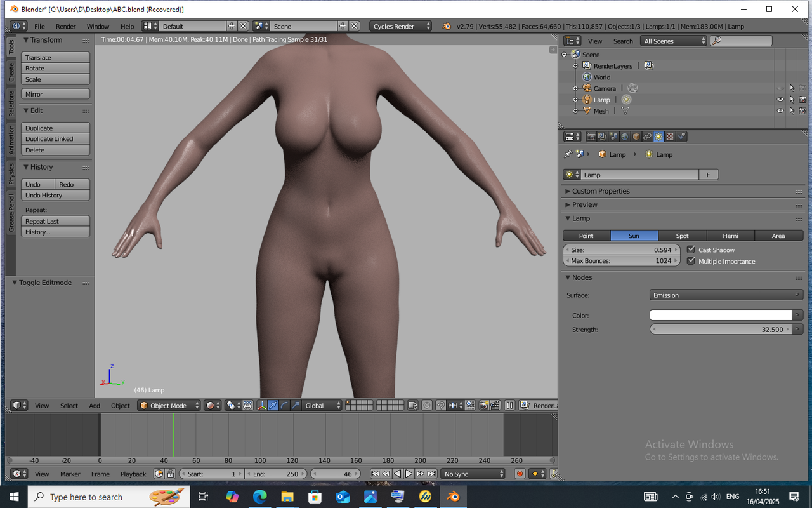
Task: Open File Explorer from the taskbar
Action: tap(287, 497)
